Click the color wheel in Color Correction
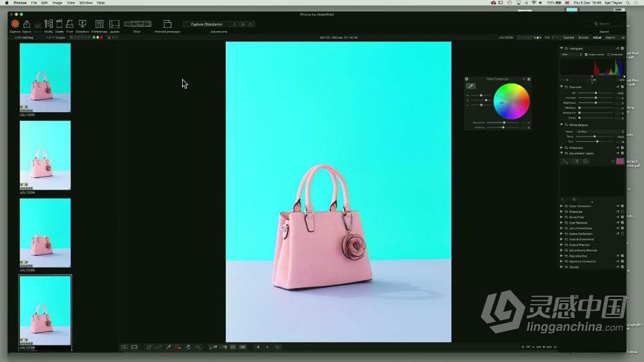 511,101
